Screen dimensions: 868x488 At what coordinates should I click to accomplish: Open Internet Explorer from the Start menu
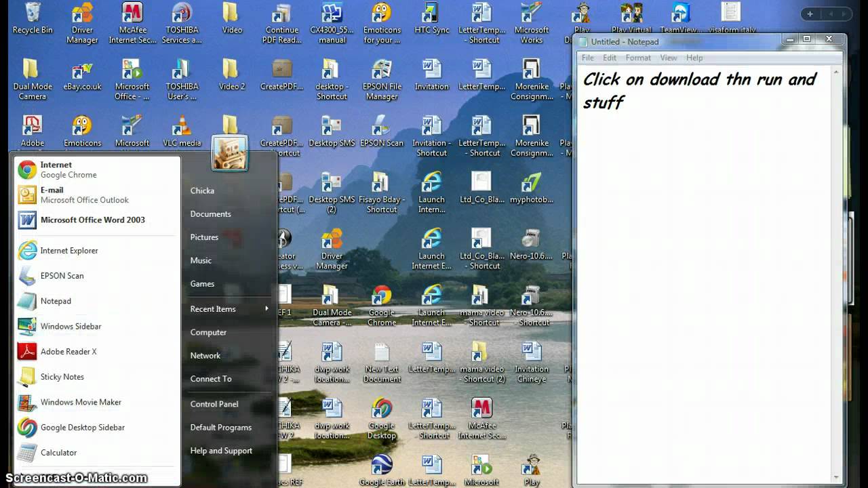pos(97,251)
